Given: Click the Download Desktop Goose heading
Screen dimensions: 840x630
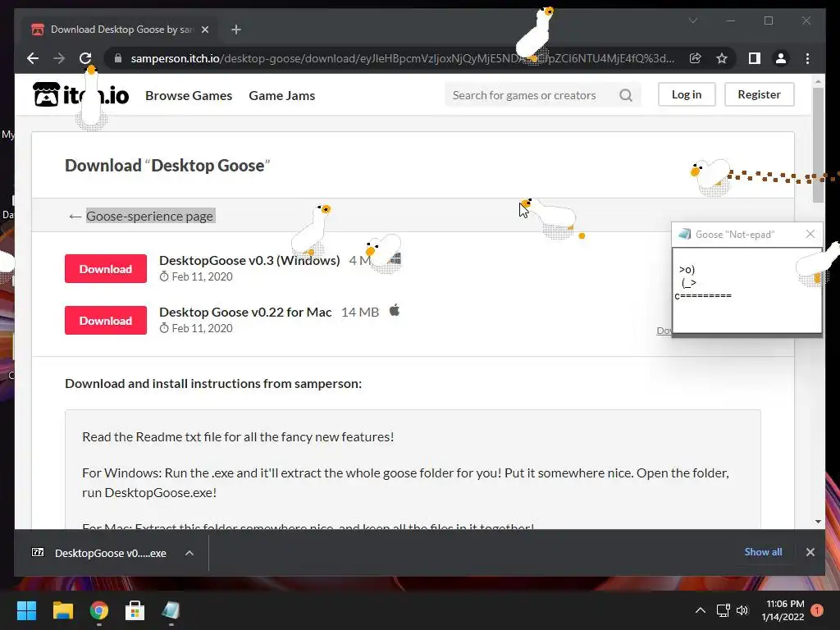Looking at the screenshot, I should pyautogui.click(x=167, y=166).
